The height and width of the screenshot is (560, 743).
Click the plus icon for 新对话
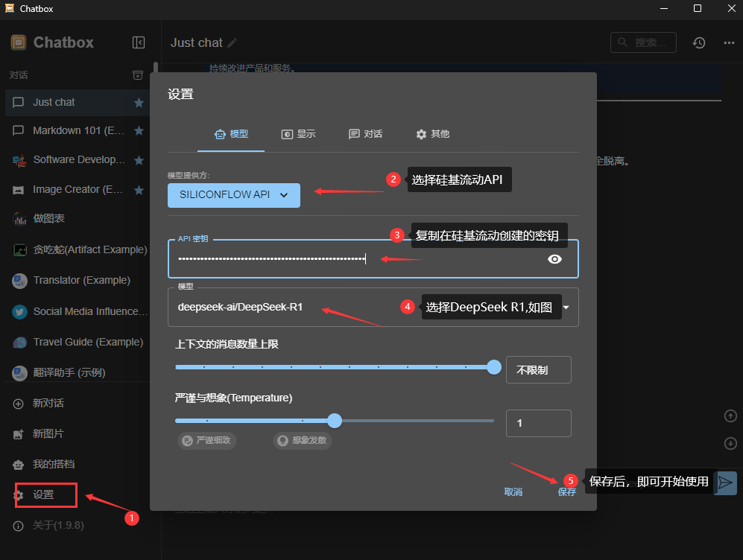pyautogui.click(x=18, y=404)
